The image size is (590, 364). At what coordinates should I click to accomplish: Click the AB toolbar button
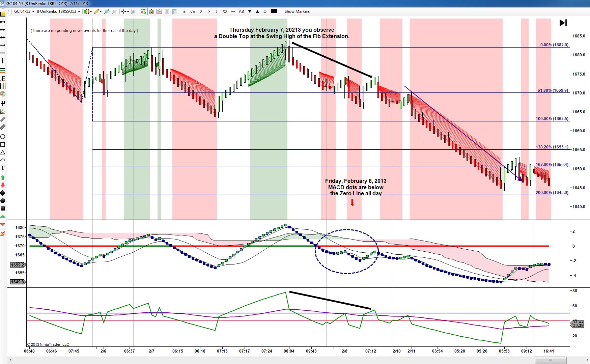241,11
